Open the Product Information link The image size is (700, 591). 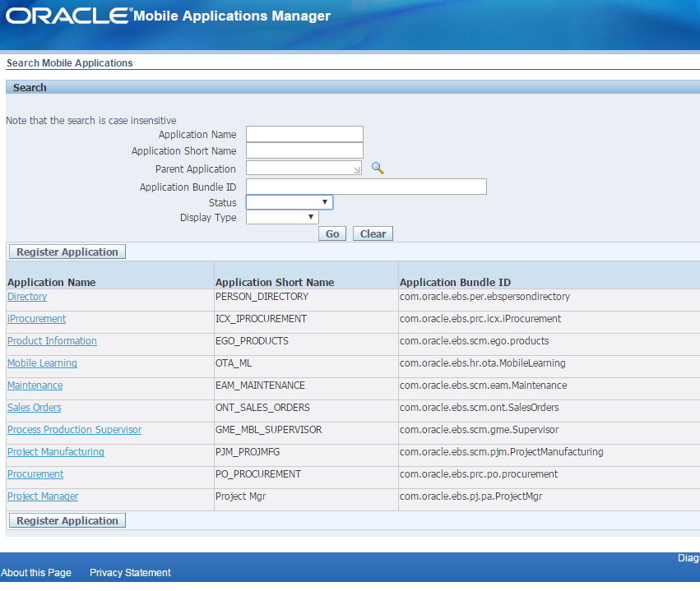tap(52, 341)
